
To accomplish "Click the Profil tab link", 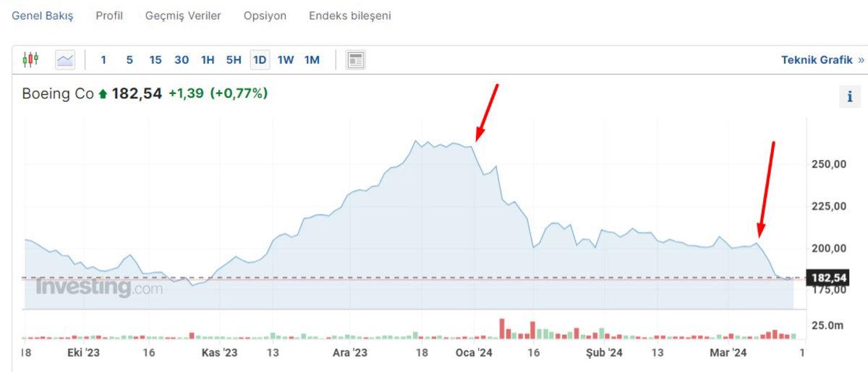I will [x=109, y=15].
